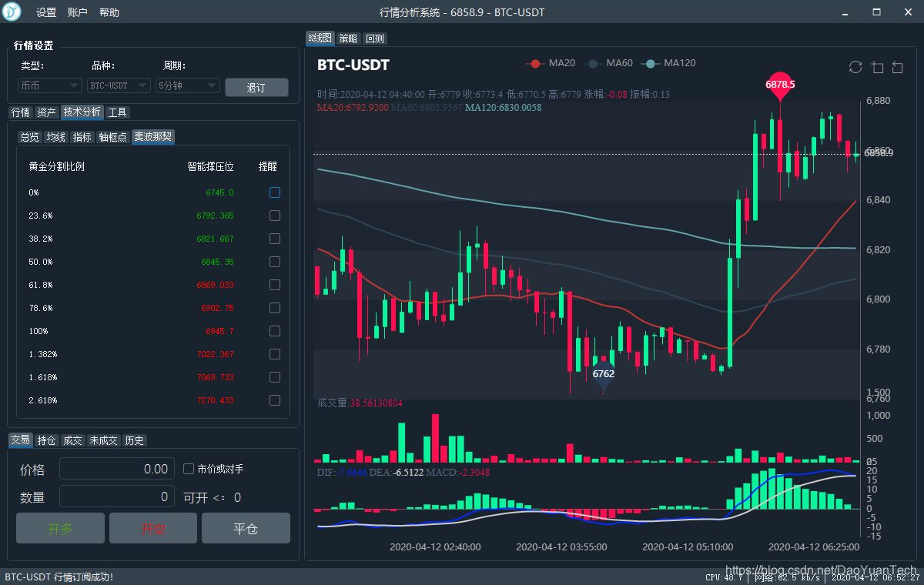The height and width of the screenshot is (585, 924).
Task: Click the 6869.033 level value
Action: point(215,285)
